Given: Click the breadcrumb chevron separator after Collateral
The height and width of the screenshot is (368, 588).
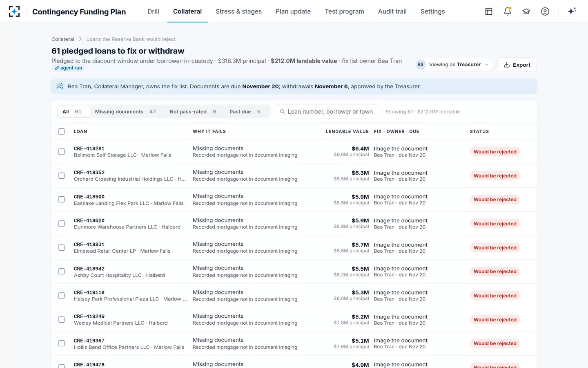Looking at the screenshot, I should click(x=80, y=39).
